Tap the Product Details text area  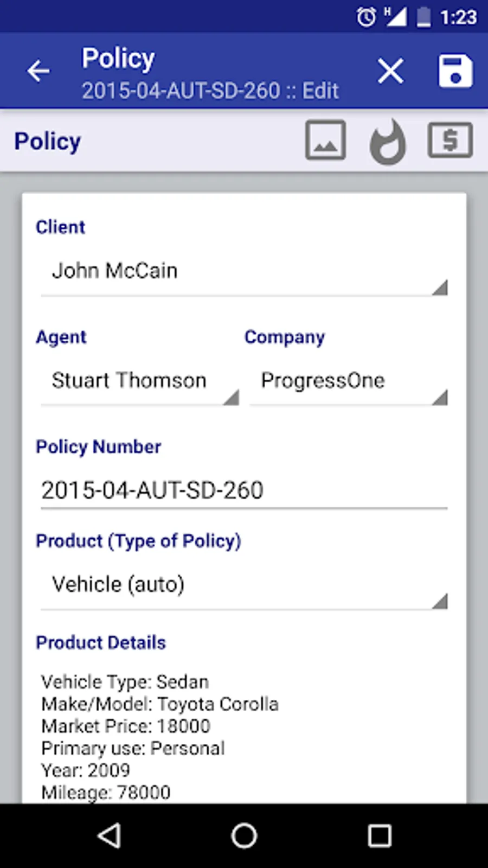coord(244,737)
